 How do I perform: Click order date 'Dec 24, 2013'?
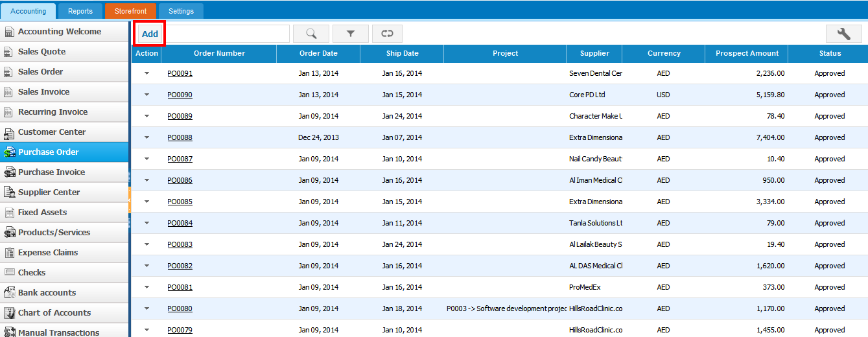click(x=318, y=137)
